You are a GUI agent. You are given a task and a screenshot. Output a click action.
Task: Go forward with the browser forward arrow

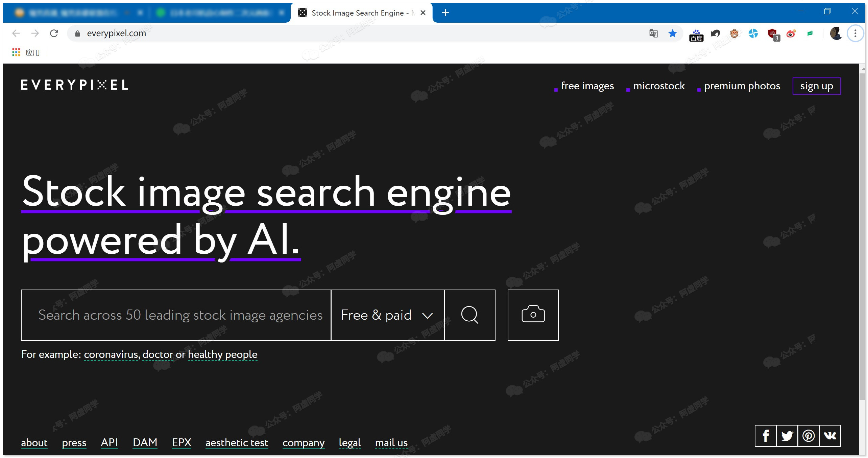point(35,33)
